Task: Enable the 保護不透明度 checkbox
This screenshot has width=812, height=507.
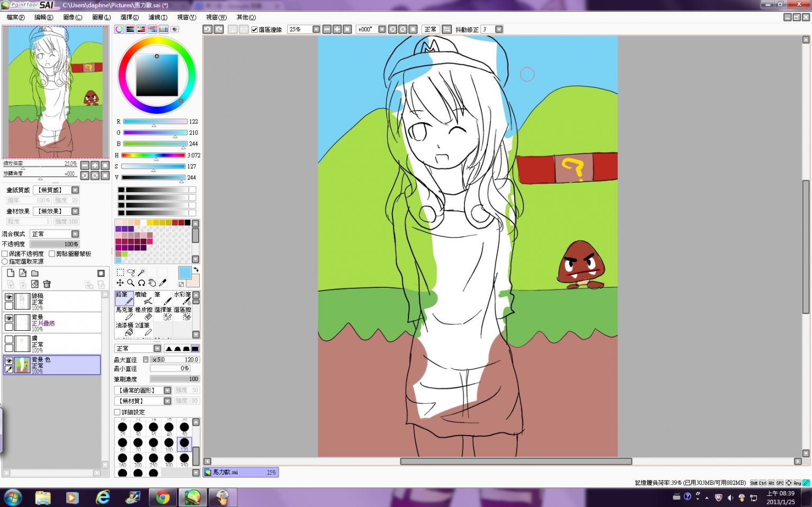Action: pos(5,254)
